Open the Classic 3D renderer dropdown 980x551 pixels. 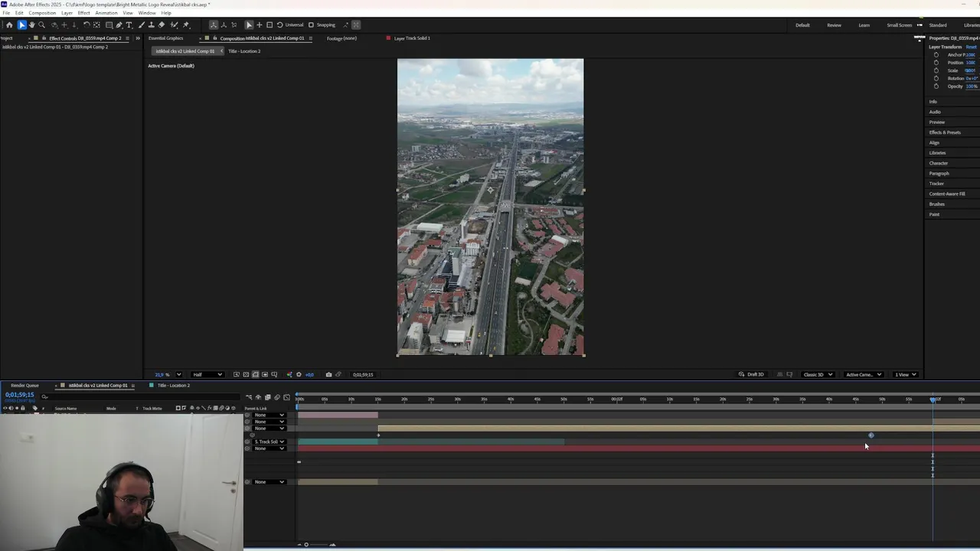point(818,375)
